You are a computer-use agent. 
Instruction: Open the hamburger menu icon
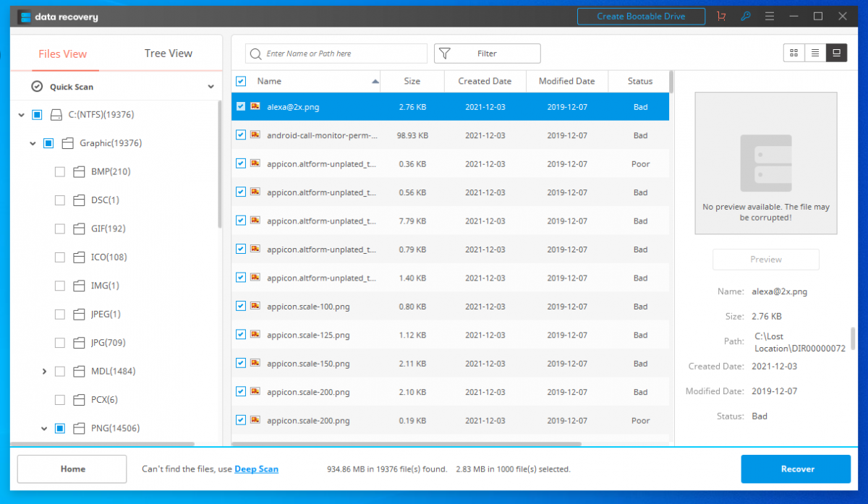tap(770, 16)
